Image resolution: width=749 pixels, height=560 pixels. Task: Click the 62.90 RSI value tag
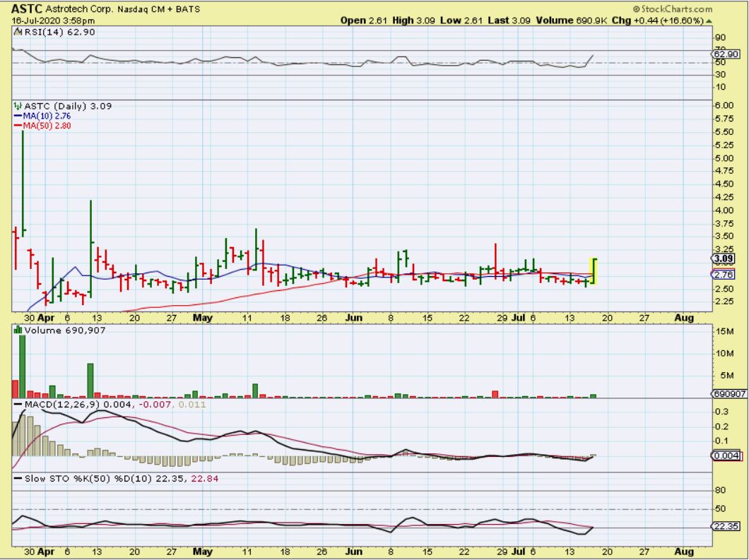click(x=726, y=54)
